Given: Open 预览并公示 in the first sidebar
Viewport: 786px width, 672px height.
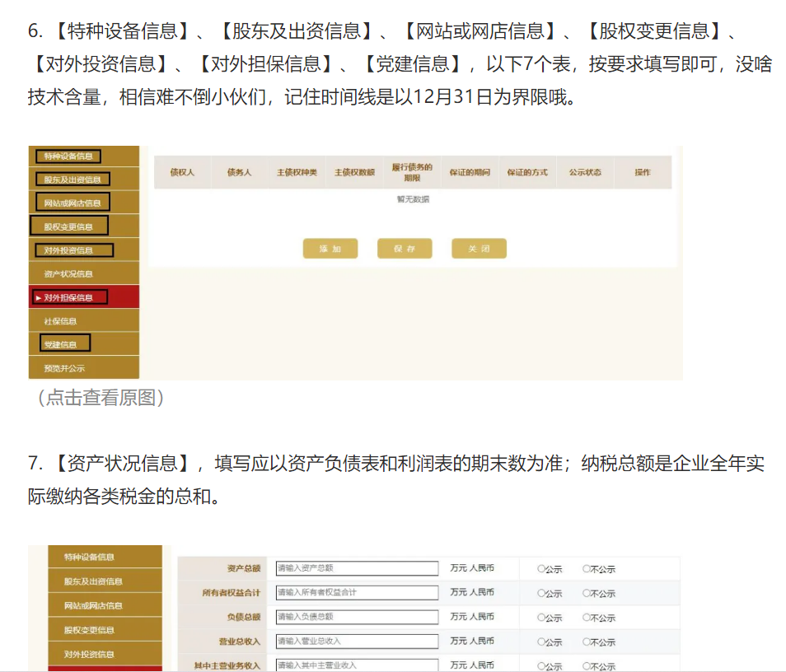Looking at the screenshot, I should click(x=84, y=368).
